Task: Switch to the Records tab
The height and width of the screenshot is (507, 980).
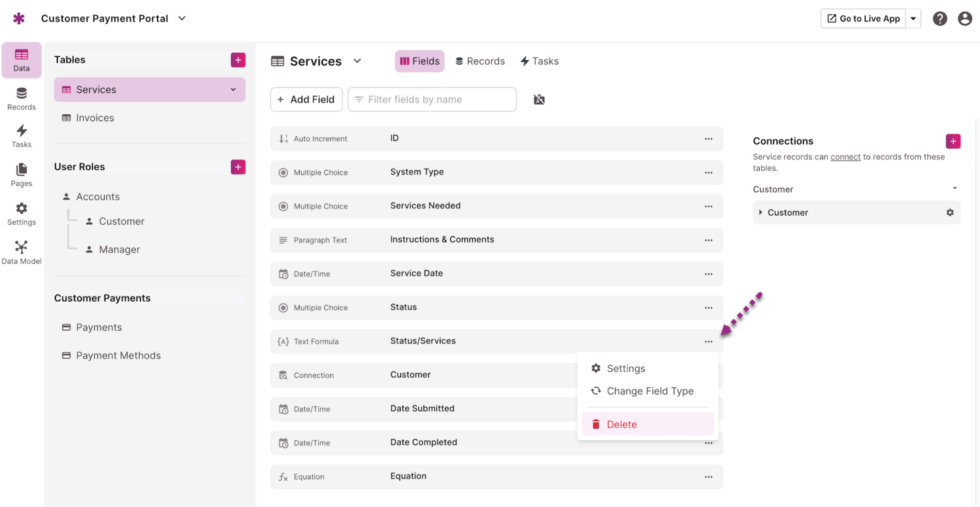Action: (x=480, y=61)
